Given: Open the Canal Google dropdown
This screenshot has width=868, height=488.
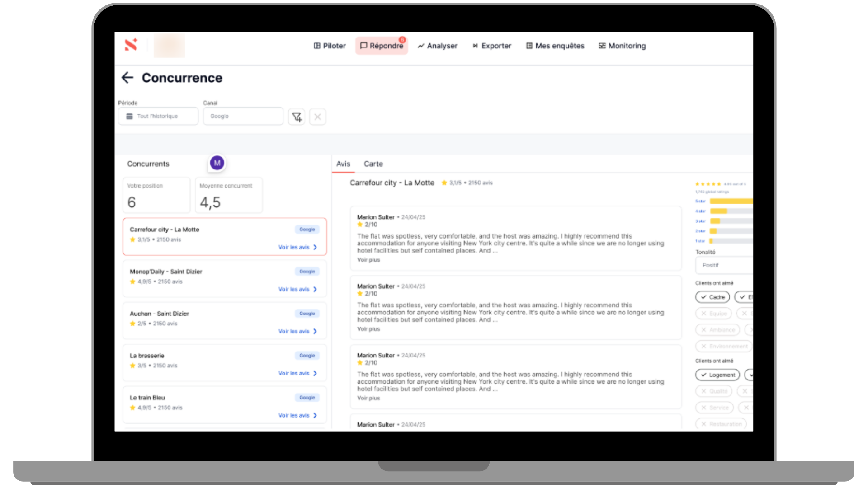Looking at the screenshot, I should [243, 116].
